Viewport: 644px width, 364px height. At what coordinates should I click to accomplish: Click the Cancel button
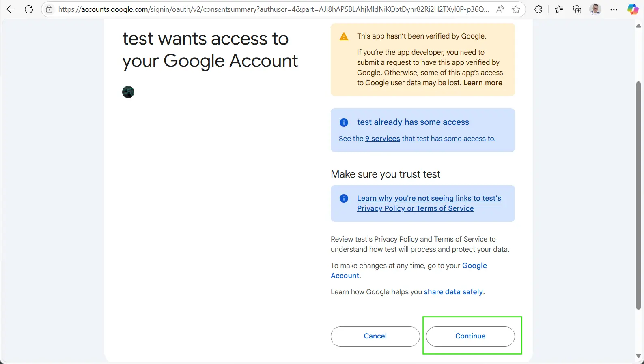pos(375,336)
